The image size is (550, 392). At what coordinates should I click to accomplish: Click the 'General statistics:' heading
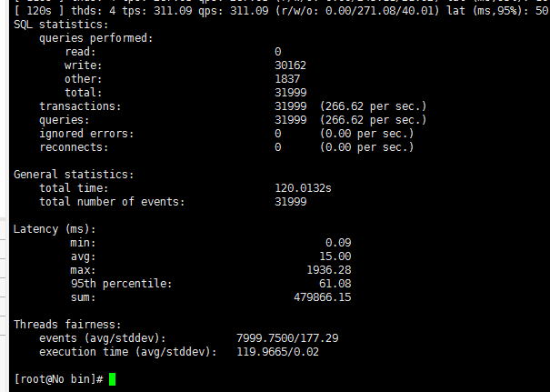[74, 175]
